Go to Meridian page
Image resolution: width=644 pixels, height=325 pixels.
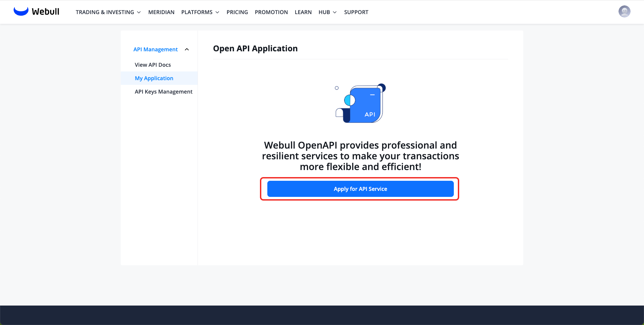161,12
